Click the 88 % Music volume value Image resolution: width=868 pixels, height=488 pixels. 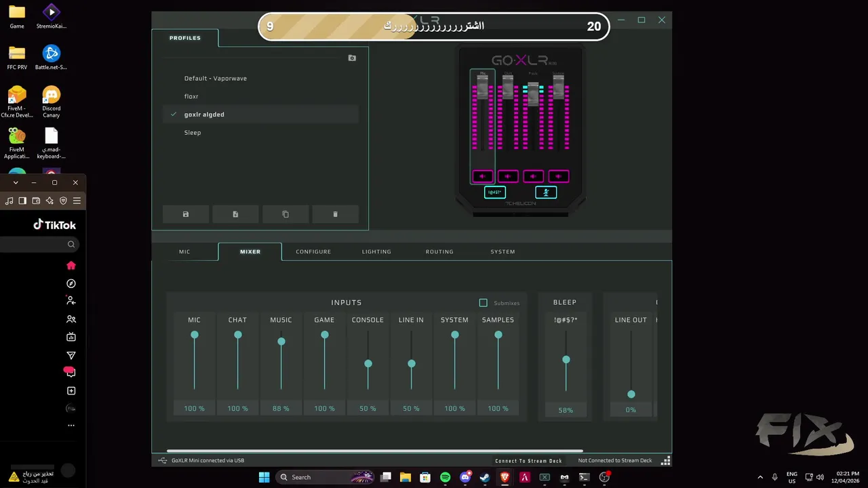pyautogui.click(x=281, y=409)
